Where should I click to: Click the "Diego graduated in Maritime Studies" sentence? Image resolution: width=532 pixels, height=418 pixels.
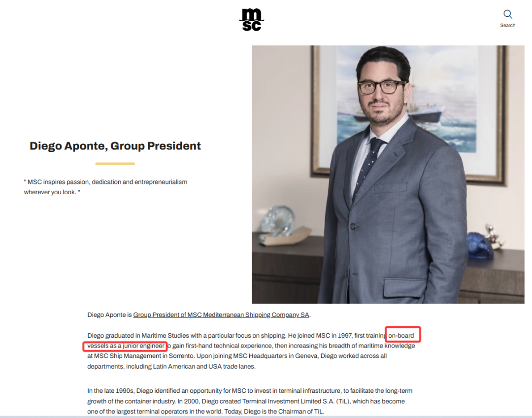click(186, 336)
